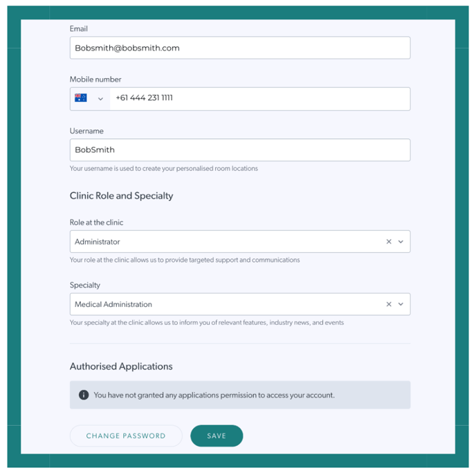Click into the Mobile number field
Screen dimensions: 476x475
click(260, 99)
